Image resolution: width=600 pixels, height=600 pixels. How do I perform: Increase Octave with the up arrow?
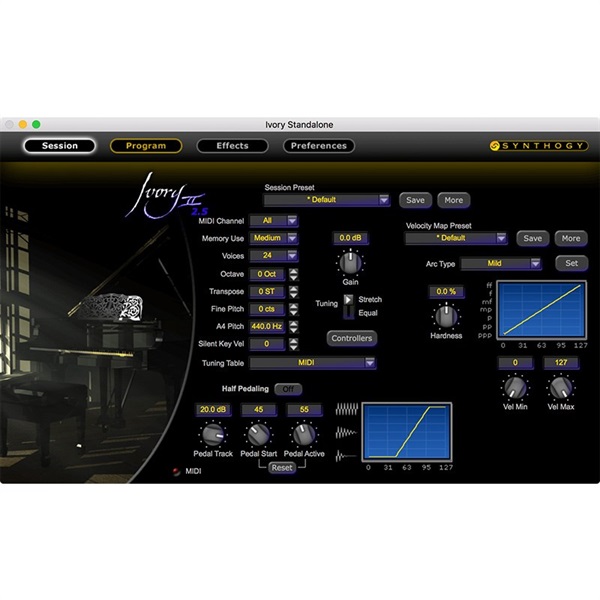click(x=293, y=271)
